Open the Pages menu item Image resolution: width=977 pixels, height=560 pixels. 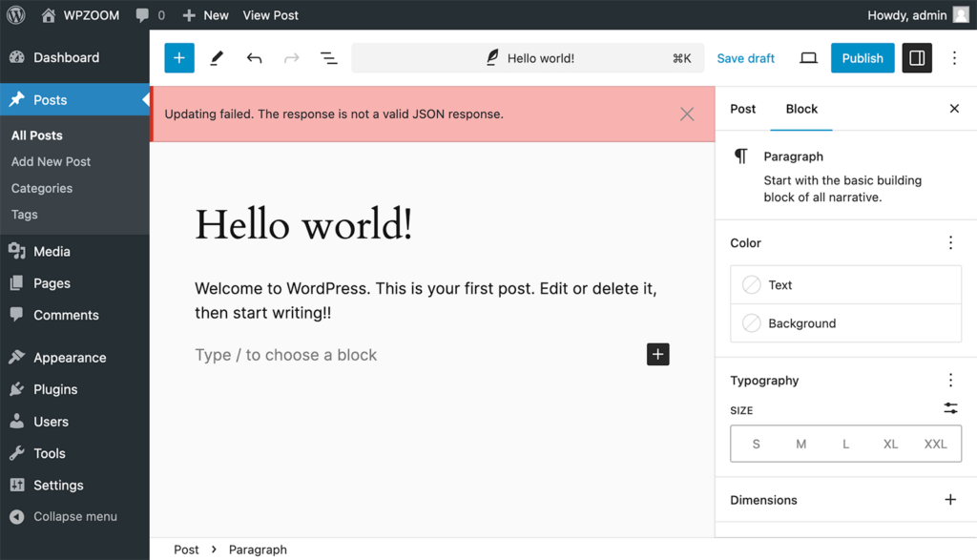pos(74,282)
